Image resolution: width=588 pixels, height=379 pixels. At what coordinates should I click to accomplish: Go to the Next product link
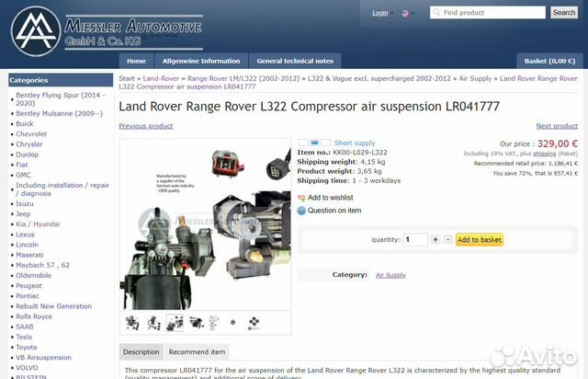pyautogui.click(x=557, y=126)
